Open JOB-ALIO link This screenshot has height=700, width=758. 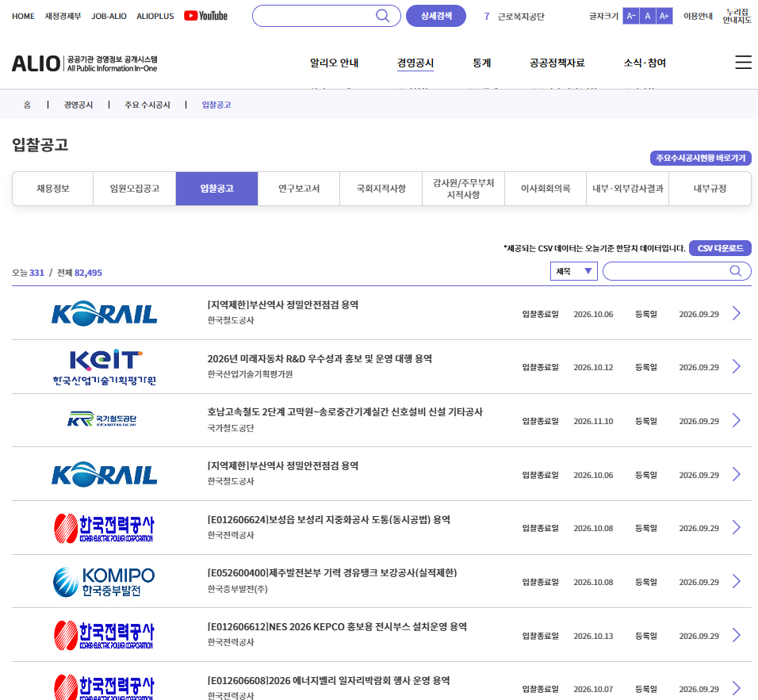(x=109, y=16)
